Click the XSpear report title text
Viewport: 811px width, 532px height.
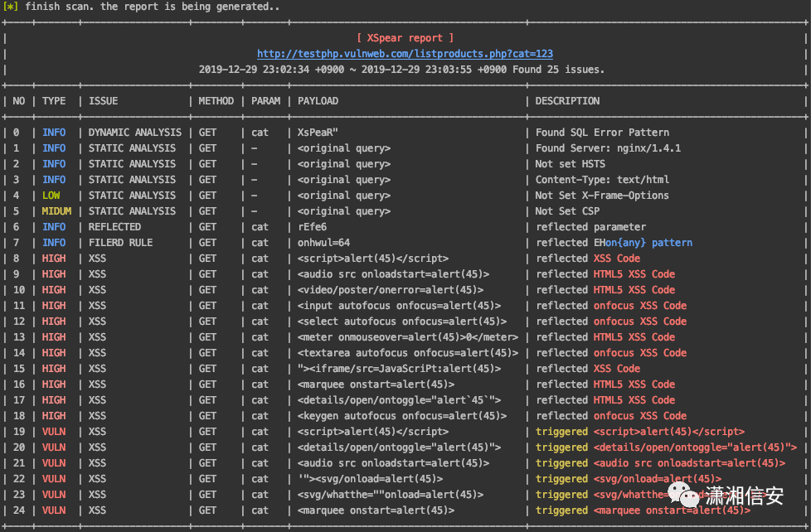[405, 38]
